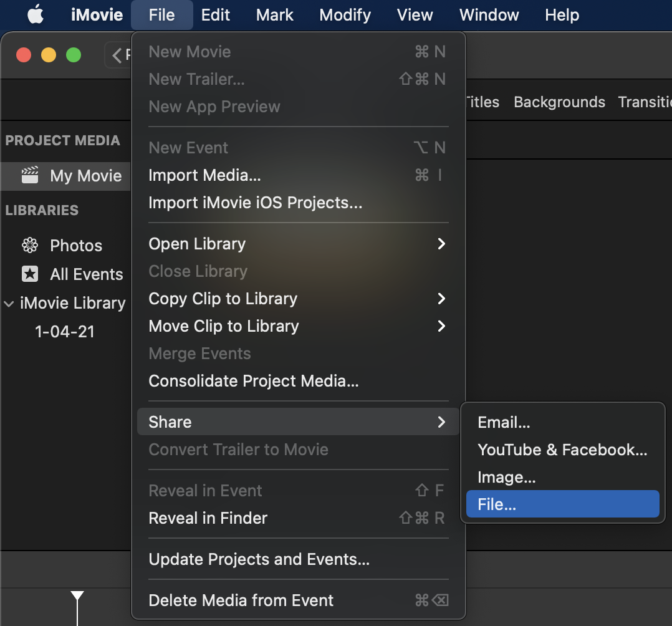Choose Import iMovie iOS Projects…
The image size is (672, 626).
pos(298,203)
